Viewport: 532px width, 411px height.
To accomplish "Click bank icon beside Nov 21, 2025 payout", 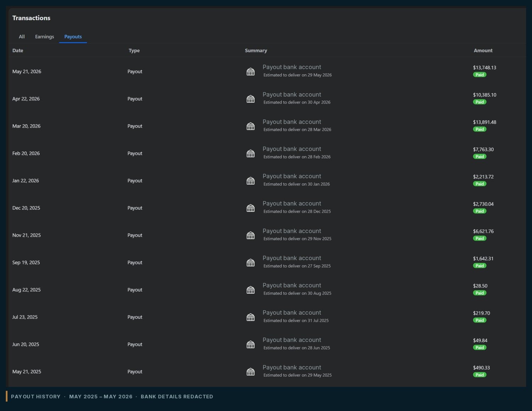I will [x=250, y=235].
